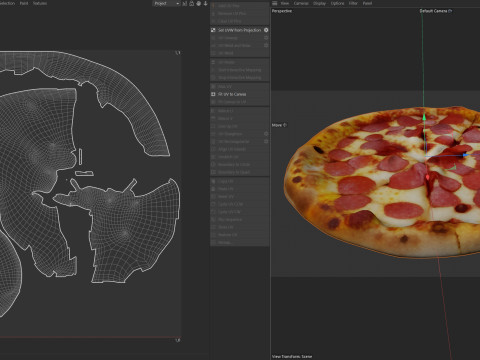
Task: Click the Set UVW from Projection icon
Action: point(213,30)
